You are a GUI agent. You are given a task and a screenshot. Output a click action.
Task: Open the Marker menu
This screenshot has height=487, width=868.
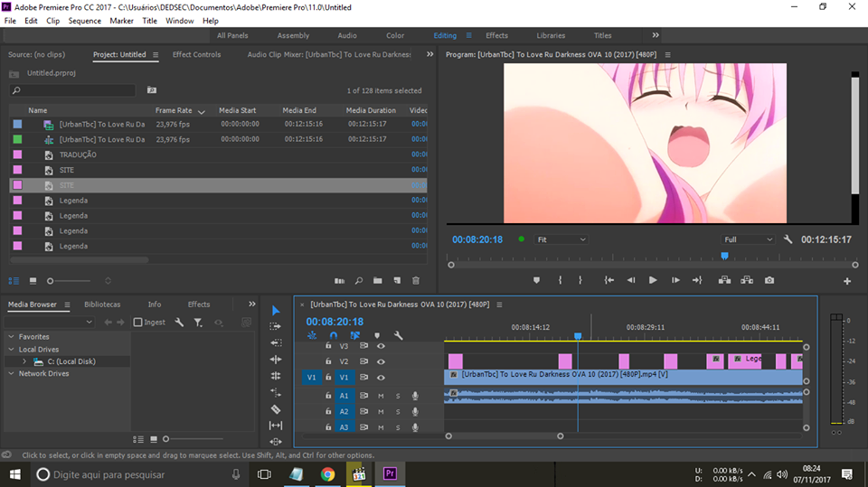(x=121, y=21)
